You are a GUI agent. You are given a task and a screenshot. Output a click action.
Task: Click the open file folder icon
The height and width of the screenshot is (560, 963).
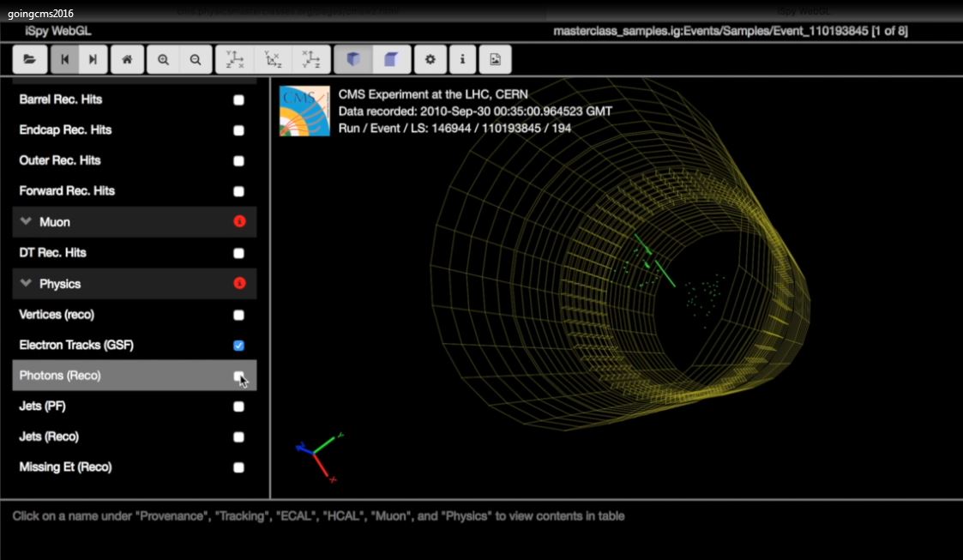click(30, 59)
